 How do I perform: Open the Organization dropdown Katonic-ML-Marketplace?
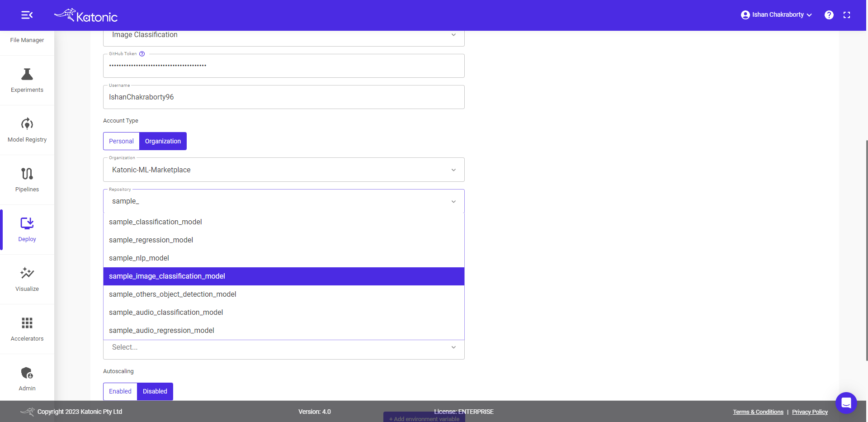(284, 170)
